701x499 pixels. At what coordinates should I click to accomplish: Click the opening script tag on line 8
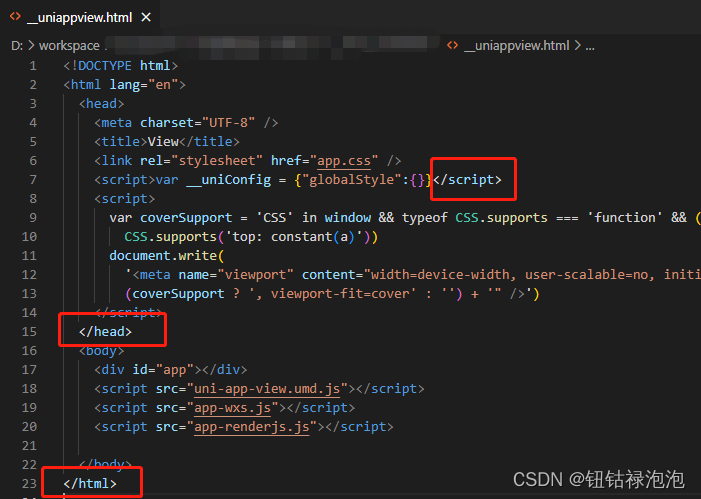click(x=124, y=199)
